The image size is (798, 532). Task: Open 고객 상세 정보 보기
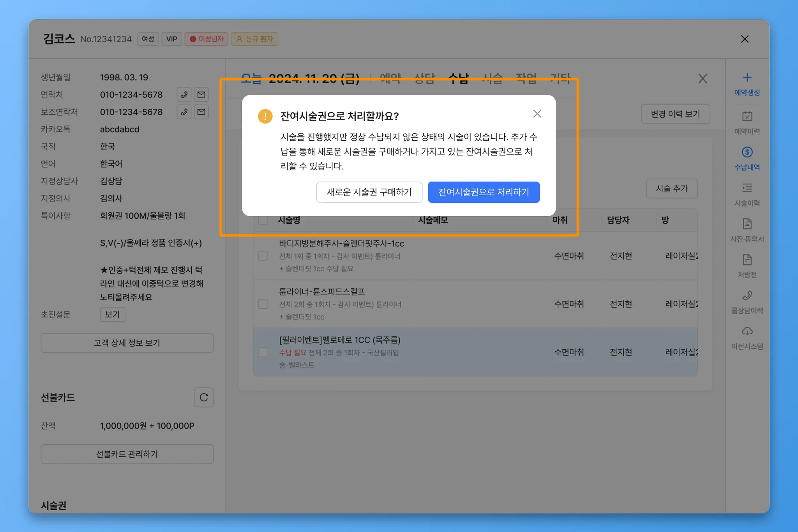click(x=127, y=343)
